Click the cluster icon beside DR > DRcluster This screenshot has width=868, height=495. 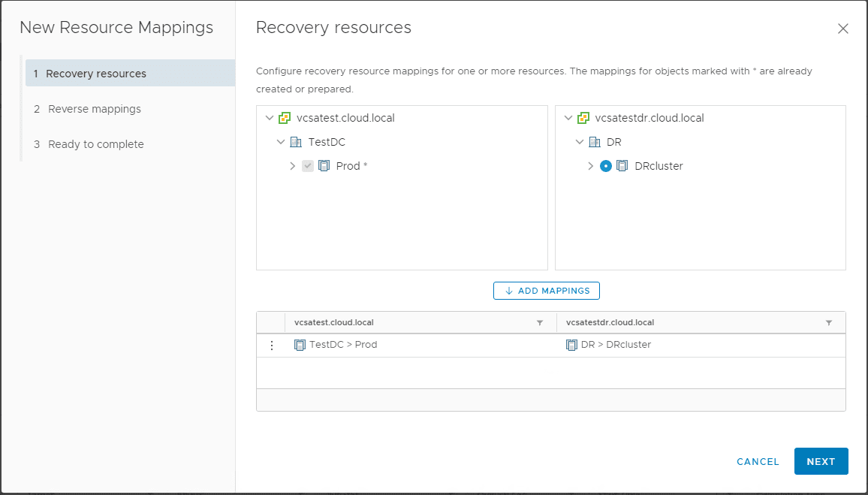point(572,345)
